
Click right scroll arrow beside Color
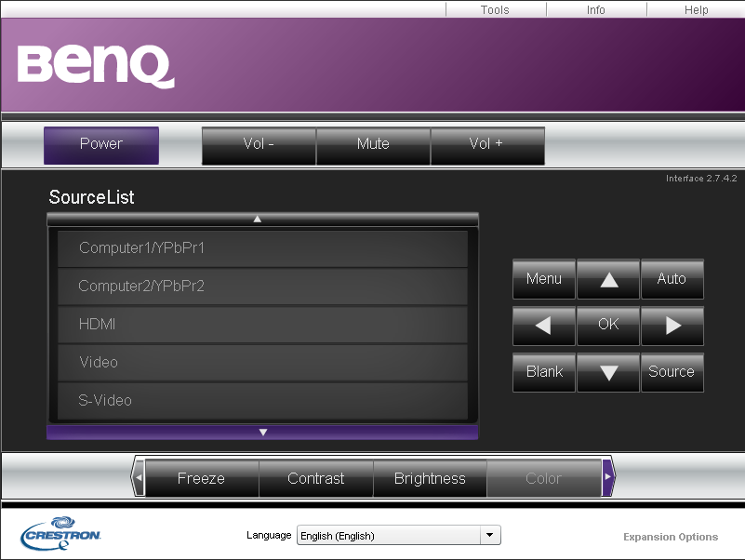tap(608, 477)
